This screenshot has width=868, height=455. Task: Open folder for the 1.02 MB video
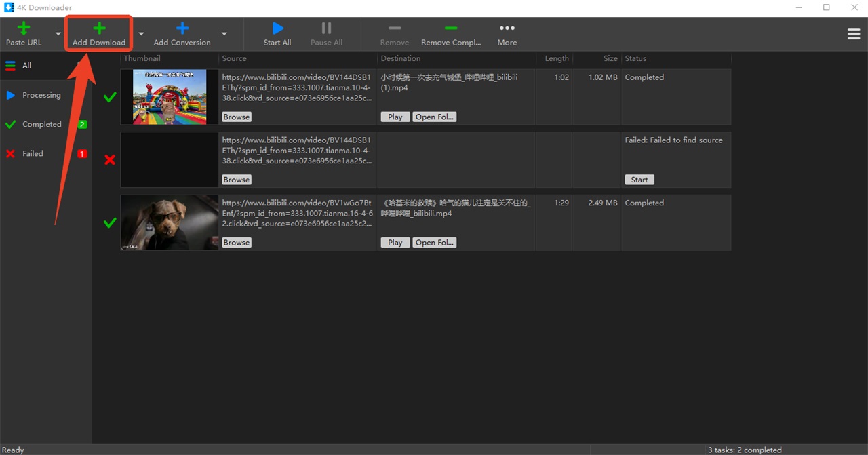[x=435, y=117]
